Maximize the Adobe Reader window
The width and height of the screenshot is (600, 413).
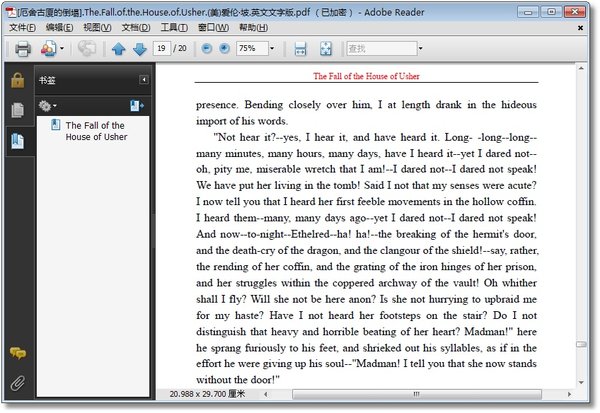(x=551, y=12)
